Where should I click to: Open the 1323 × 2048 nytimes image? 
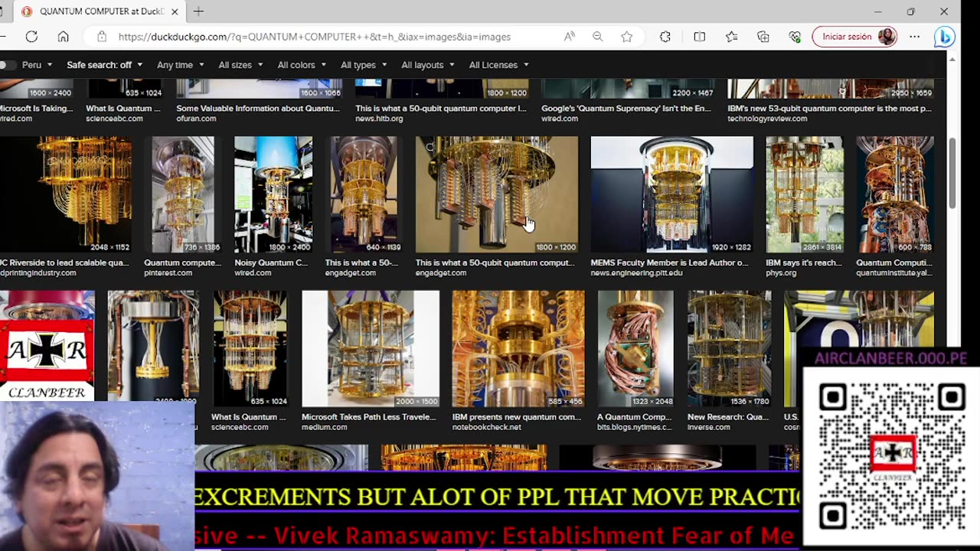pyautogui.click(x=635, y=348)
